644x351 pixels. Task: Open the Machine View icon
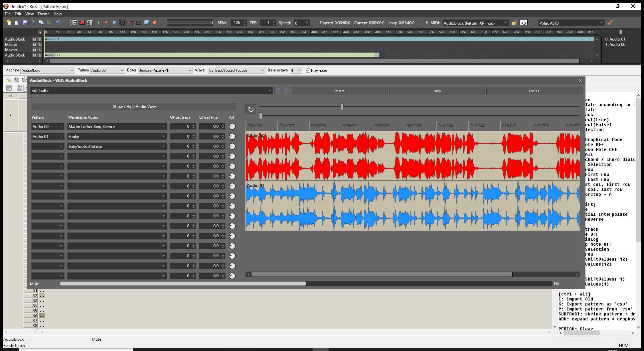tap(81, 22)
